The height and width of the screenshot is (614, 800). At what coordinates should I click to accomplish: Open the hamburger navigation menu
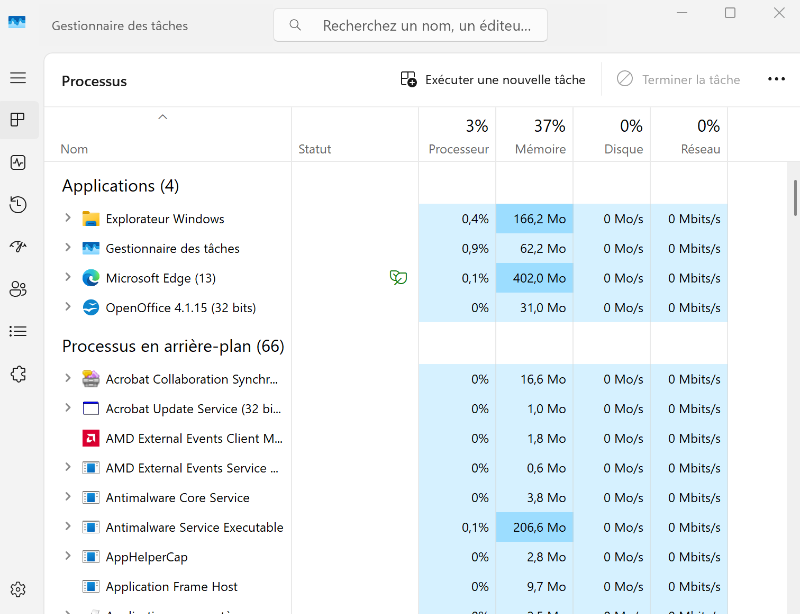click(18, 78)
